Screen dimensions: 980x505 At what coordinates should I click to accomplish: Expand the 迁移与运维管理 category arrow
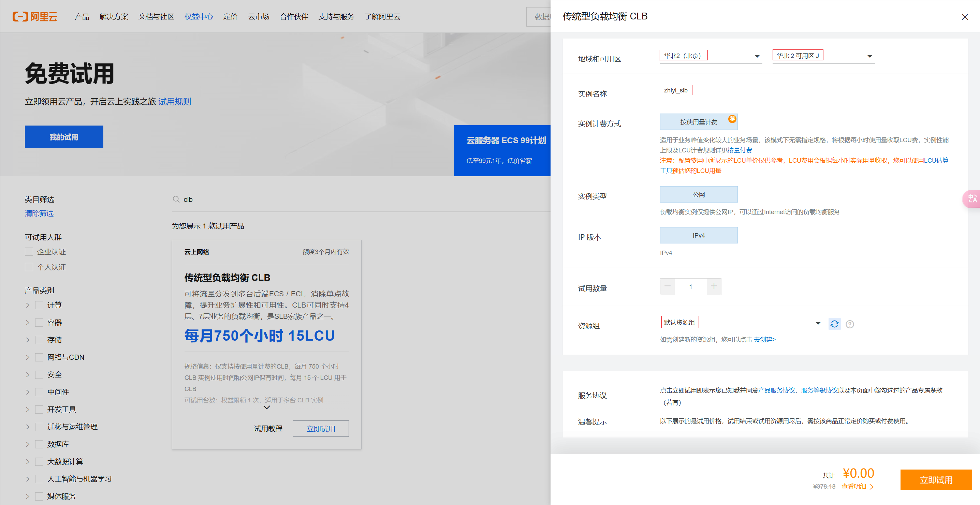click(27, 427)
